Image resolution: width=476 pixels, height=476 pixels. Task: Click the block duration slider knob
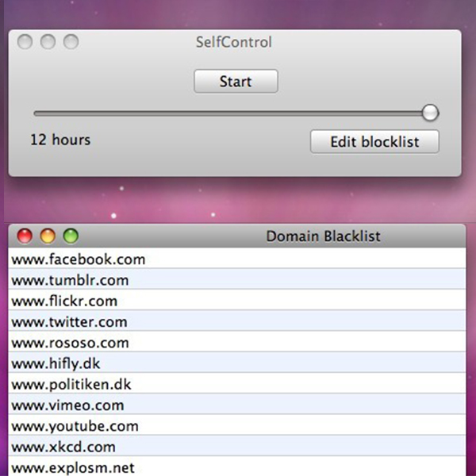click(x=430, y=113)
